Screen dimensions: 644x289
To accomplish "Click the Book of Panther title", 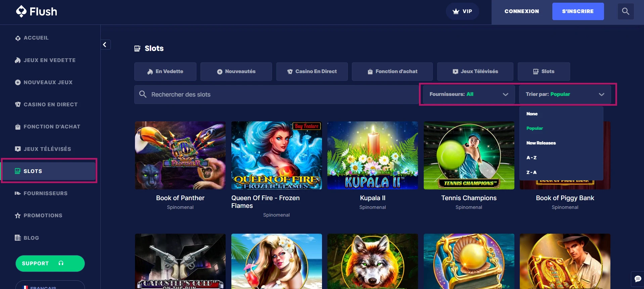I will pos(180,198).
